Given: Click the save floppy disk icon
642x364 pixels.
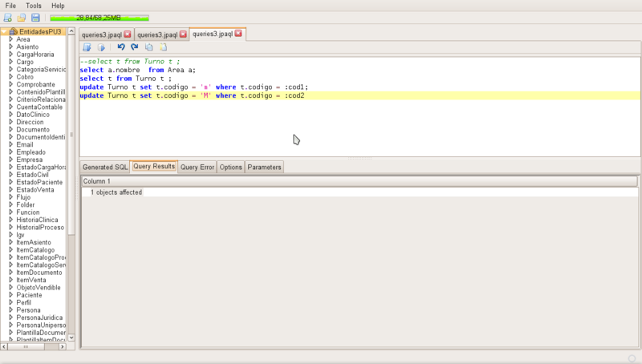Looking at the screenshot, I should coord(35,18).
